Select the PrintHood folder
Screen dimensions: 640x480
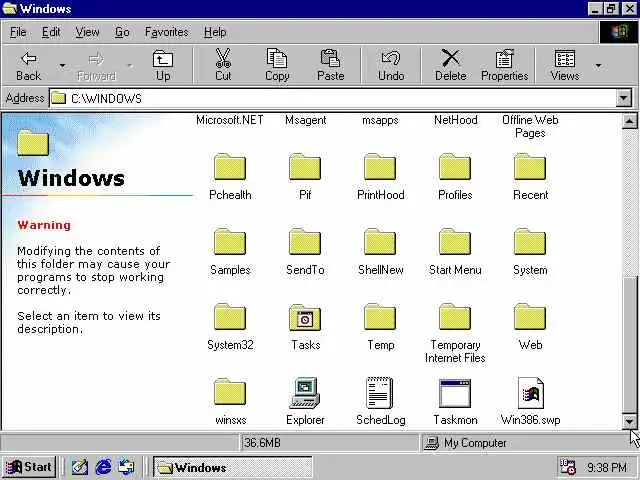pos(380,176)
